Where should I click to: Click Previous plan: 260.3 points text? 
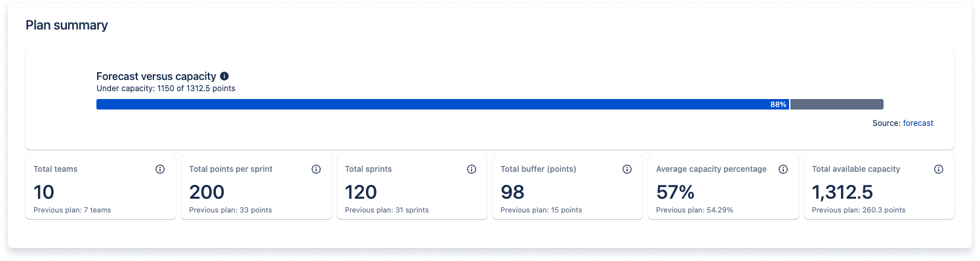point(859,211)
